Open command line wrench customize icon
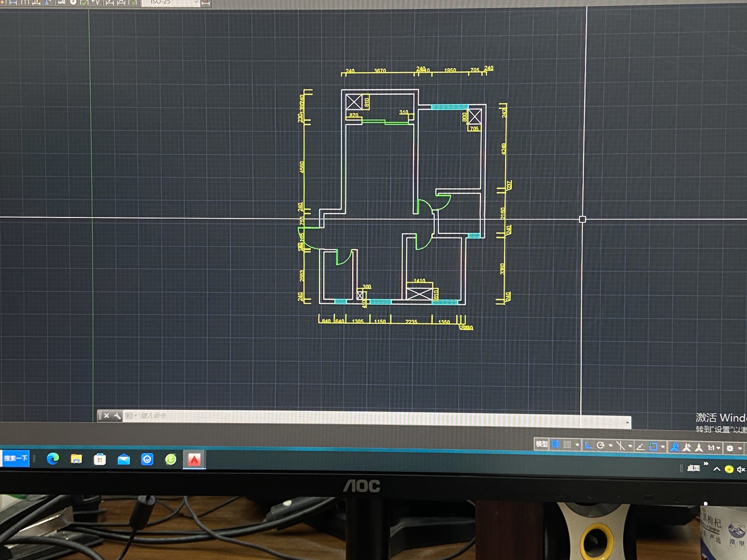The image size is (747, 560). coord(117,416)
